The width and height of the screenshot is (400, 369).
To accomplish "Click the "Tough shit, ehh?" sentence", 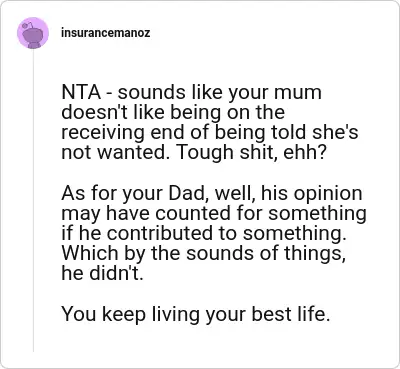I will point(250,152).
